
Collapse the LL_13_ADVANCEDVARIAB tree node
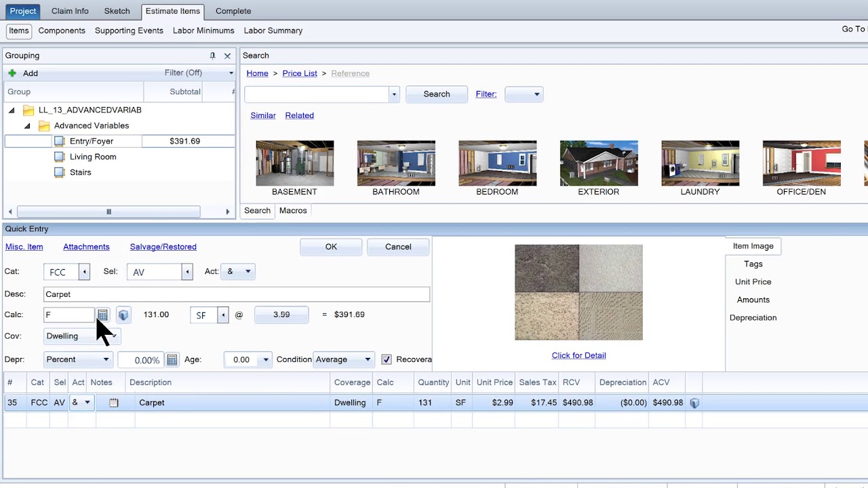point(12,110)
